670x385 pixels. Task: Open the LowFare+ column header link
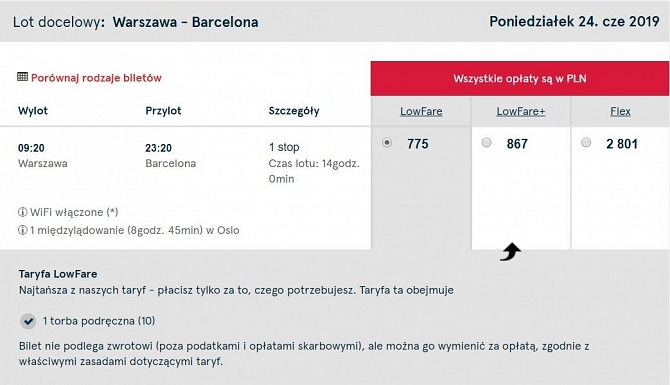click(520, 112)
